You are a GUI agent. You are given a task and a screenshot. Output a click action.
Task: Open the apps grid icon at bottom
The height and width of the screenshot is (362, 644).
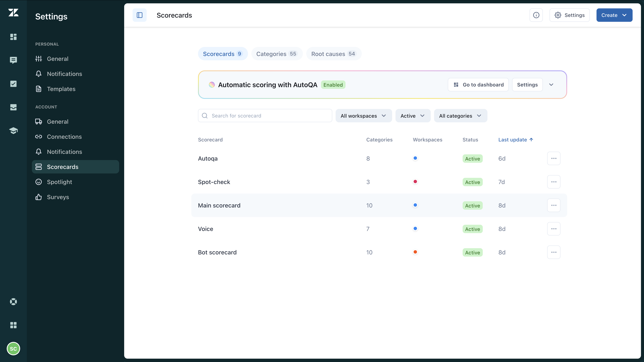click(x=13, y=325)
